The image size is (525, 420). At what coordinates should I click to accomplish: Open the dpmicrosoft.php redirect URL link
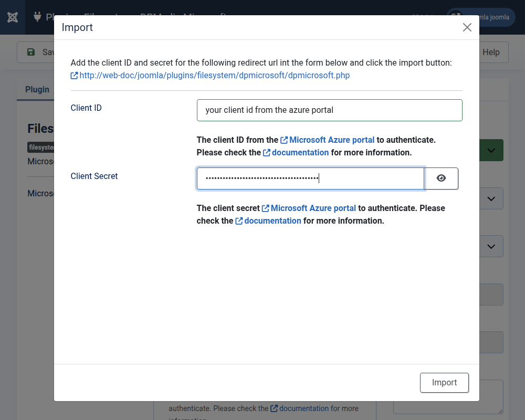point(214,76)
